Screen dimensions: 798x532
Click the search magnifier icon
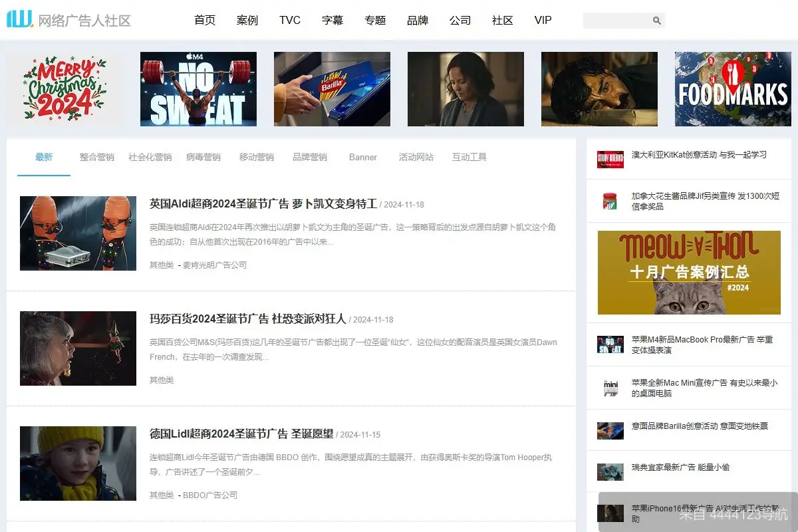(657, 20)
